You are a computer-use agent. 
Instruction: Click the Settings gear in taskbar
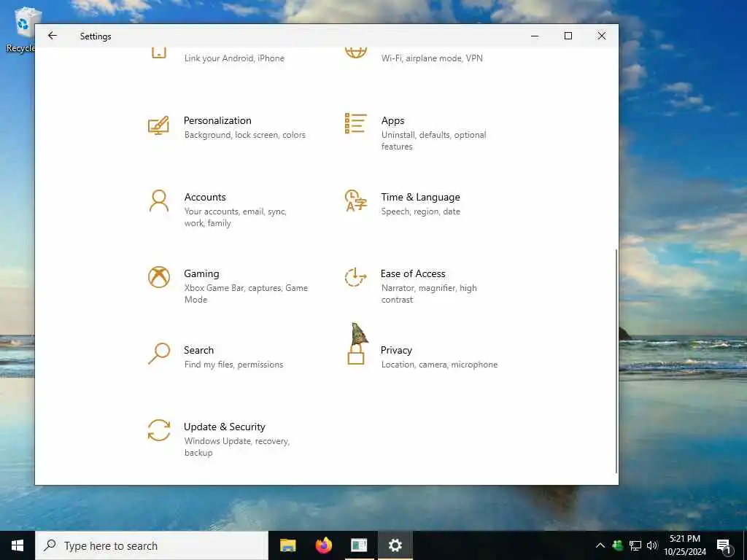coord(395,545)
